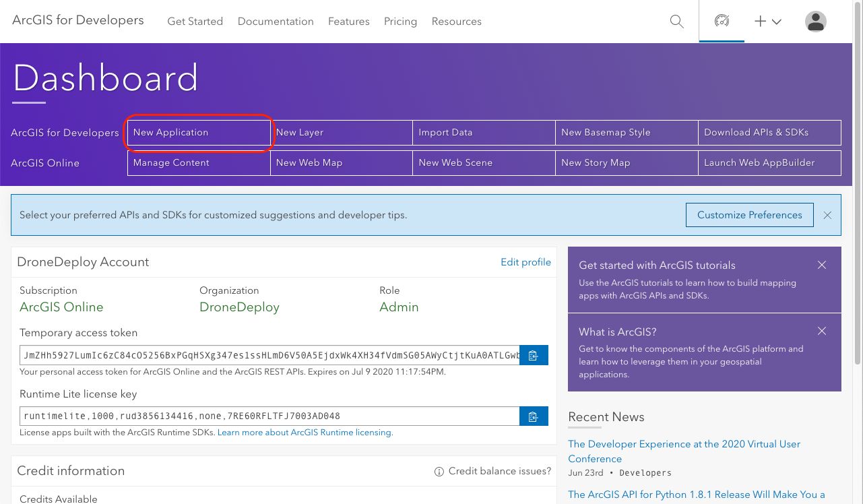863x504 pixels.
Task: Open Manage Content
Action: [x=199, y=163]
